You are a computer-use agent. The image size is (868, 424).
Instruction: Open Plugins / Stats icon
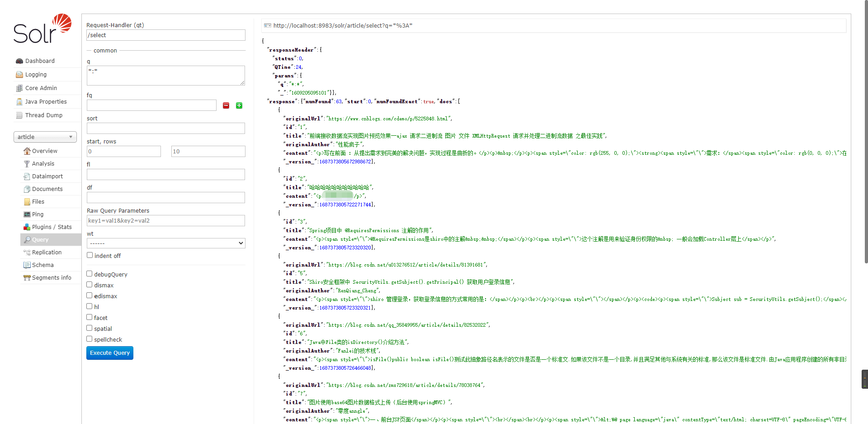[27, 227]
